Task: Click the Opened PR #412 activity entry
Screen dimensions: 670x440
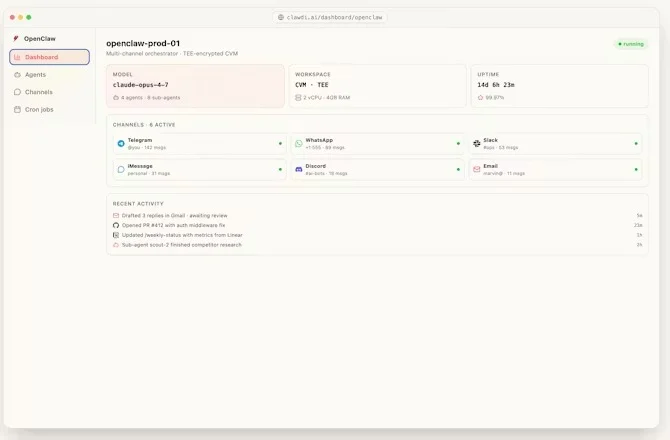Action: click(x=173, y=226)
